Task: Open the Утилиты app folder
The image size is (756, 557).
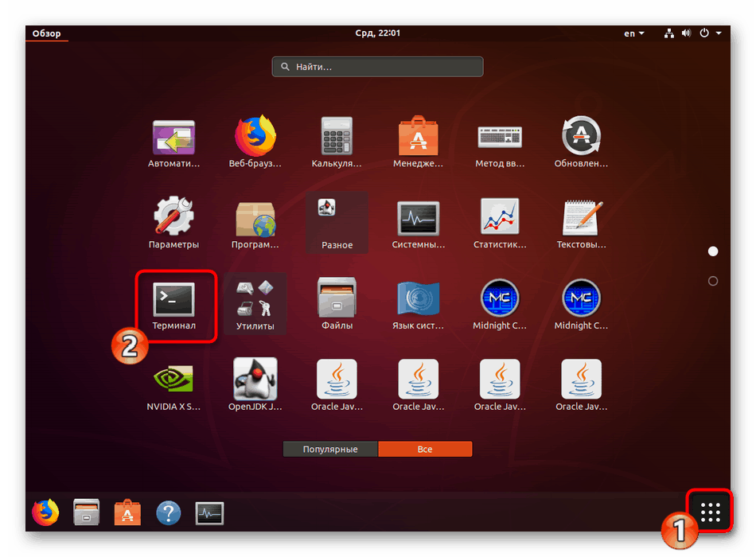Action: (255, 304)
